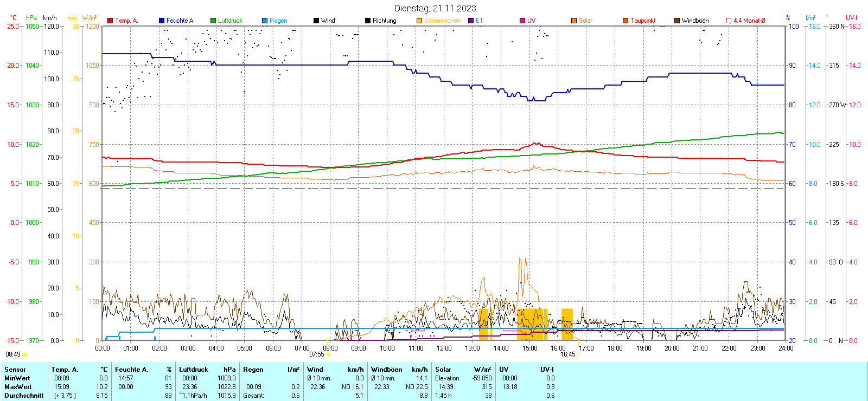Click the green Luftdruck legend square
The image size is (868, 401).
[213, 21]
